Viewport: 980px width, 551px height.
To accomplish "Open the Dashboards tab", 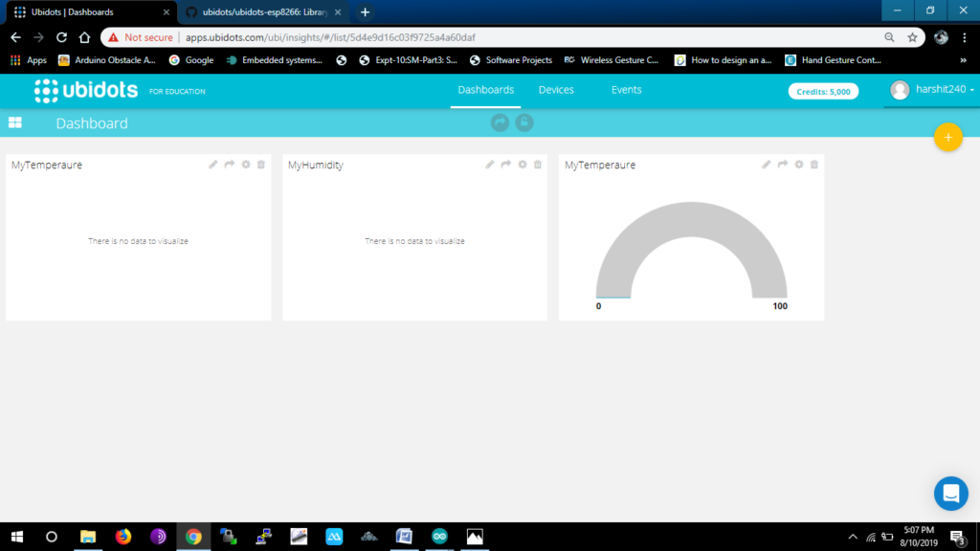I will 485,90.
